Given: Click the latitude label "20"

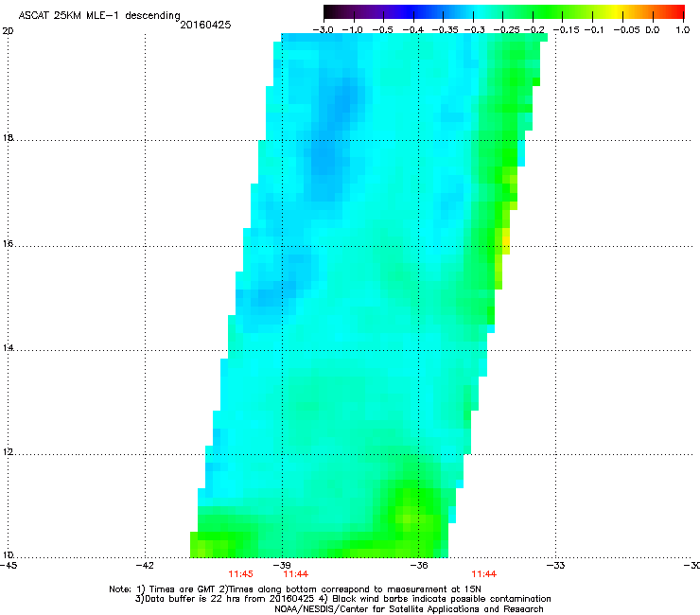Looking at the screenshot, I should 8,31.
